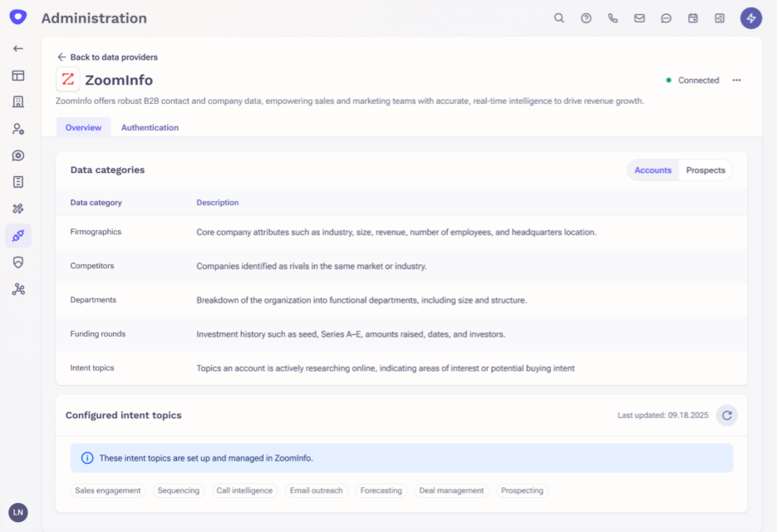Open the layout panel icon in sidebar
Screen dimensions: 778x532
pos(18,76)
